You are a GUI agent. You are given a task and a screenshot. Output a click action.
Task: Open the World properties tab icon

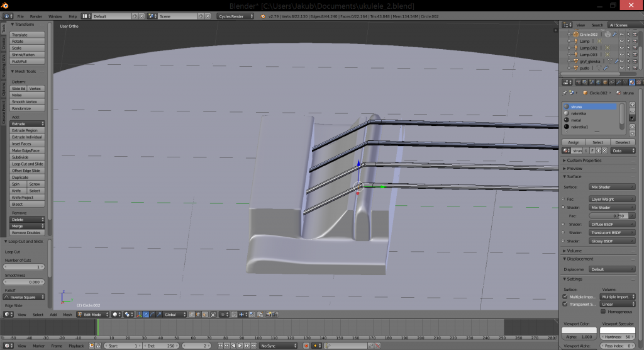click(x=599, y=82)
